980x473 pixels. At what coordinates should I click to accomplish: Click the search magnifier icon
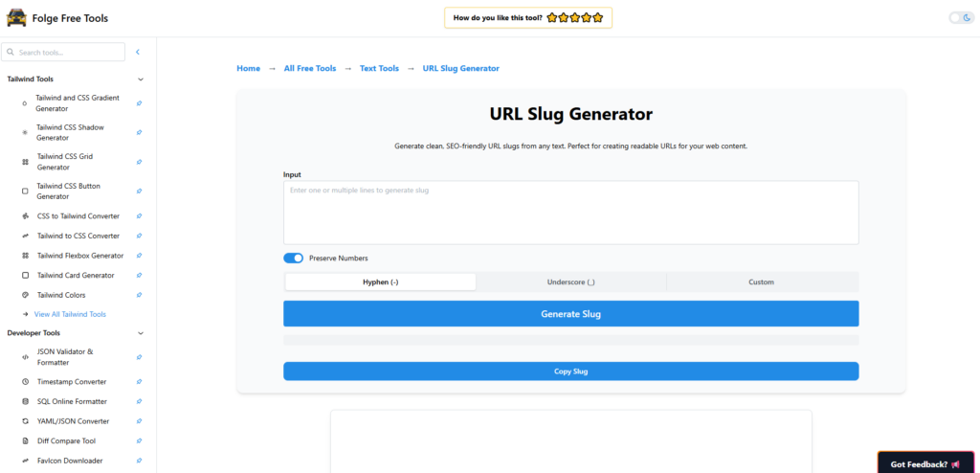10,53
